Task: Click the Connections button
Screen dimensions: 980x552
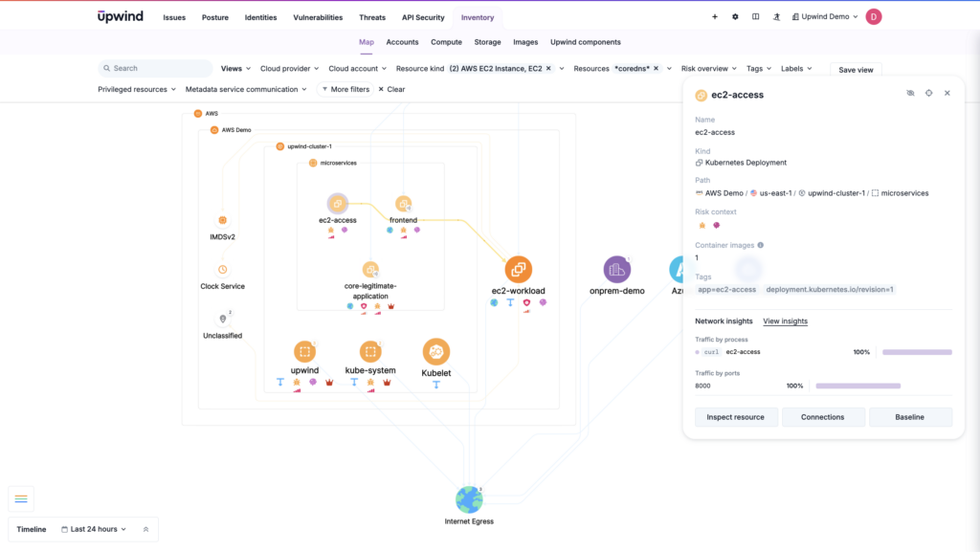Action: pyautogui.click(x=823, y=416)
